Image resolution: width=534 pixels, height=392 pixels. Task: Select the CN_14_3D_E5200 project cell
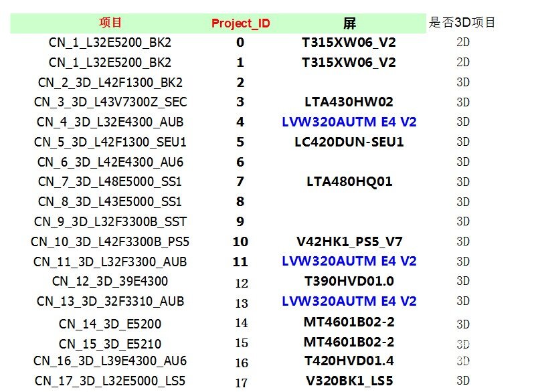click(x=110, y=324)
